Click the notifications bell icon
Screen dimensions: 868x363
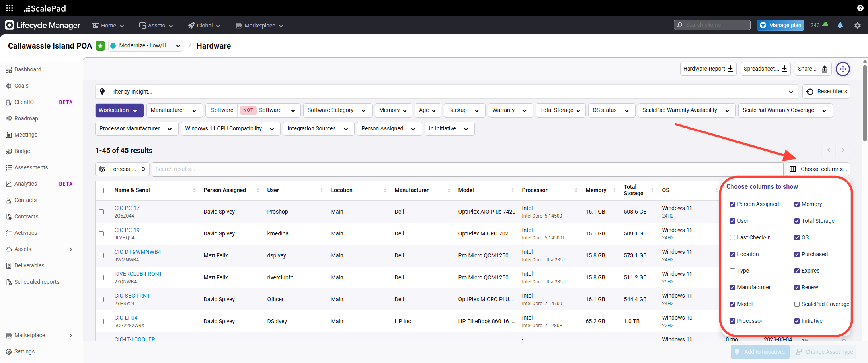click(840, 25)
